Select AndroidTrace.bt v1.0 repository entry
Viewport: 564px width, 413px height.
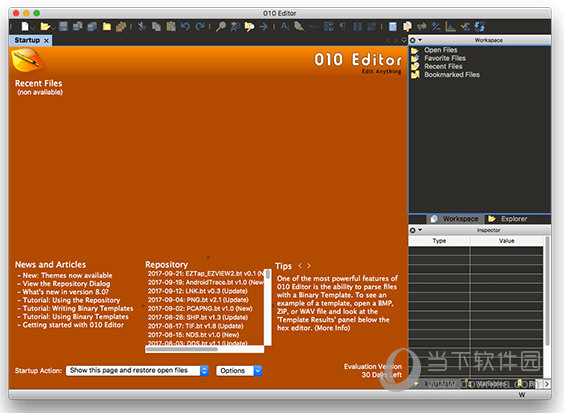205,282
